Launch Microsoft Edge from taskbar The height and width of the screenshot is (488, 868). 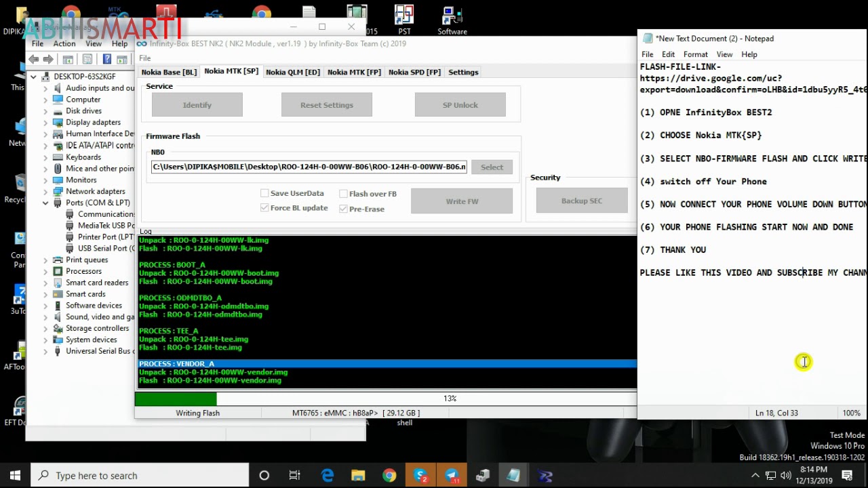coord(328,476)
